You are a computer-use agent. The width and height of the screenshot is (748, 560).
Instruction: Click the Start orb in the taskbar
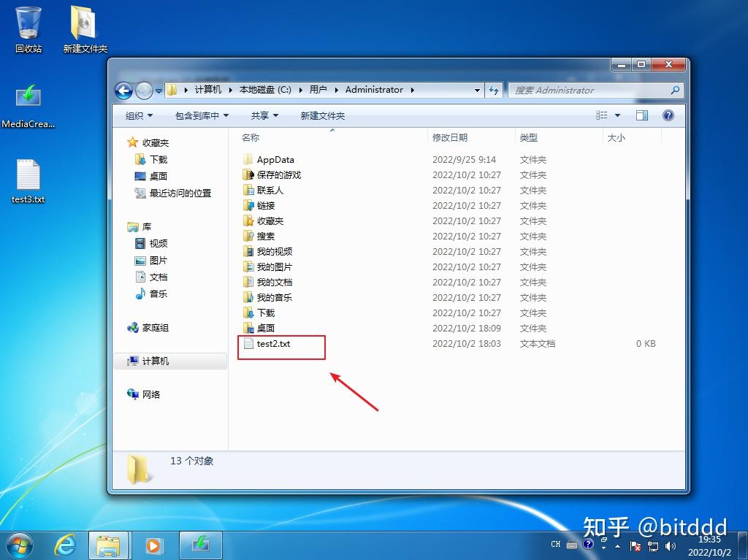(19, 544)
